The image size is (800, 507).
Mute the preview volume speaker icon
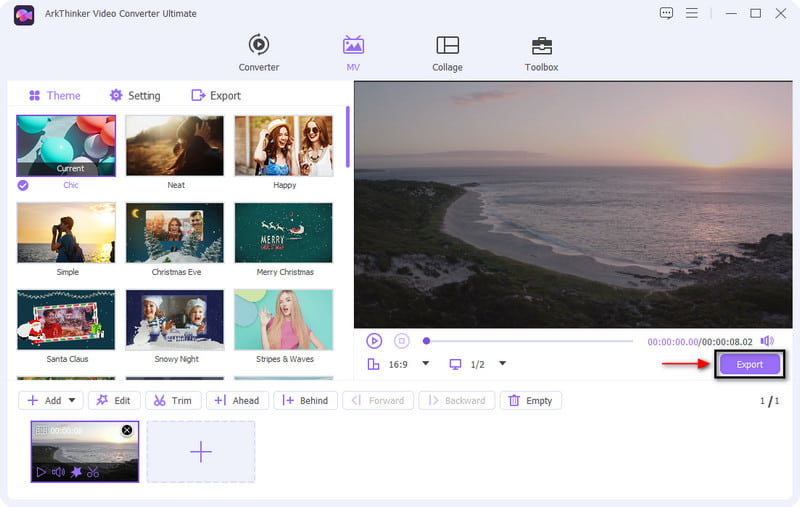(767, 341)
